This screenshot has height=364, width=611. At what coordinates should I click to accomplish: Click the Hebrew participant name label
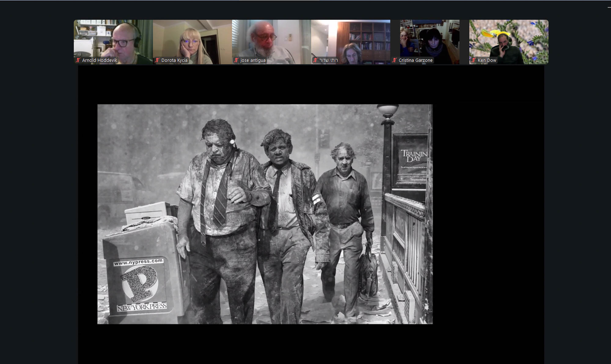[x=329, y=60]
